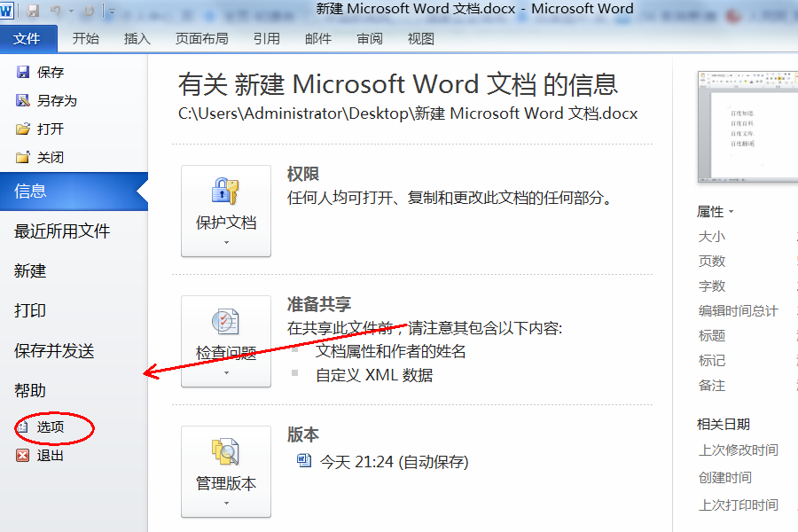Click the 标记 property label
This screenshot has height=532, width=798.
711,361
